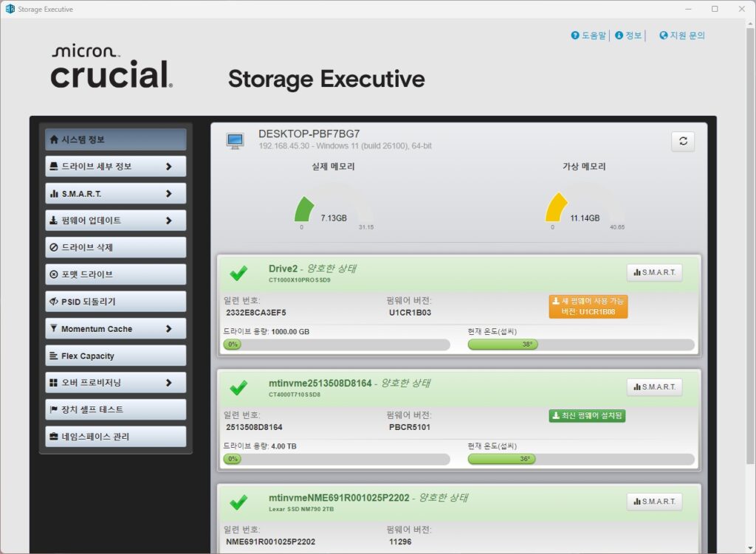Viewport: 756px width, 554px height.
Task: Click the Drive2 drive name heading
Action: (283, 269)
